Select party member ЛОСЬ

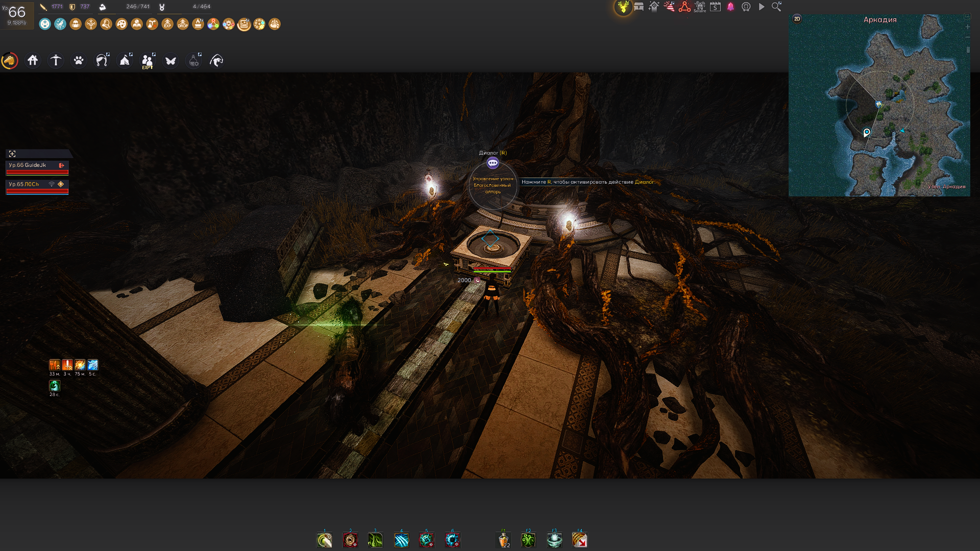click(37, 187)
